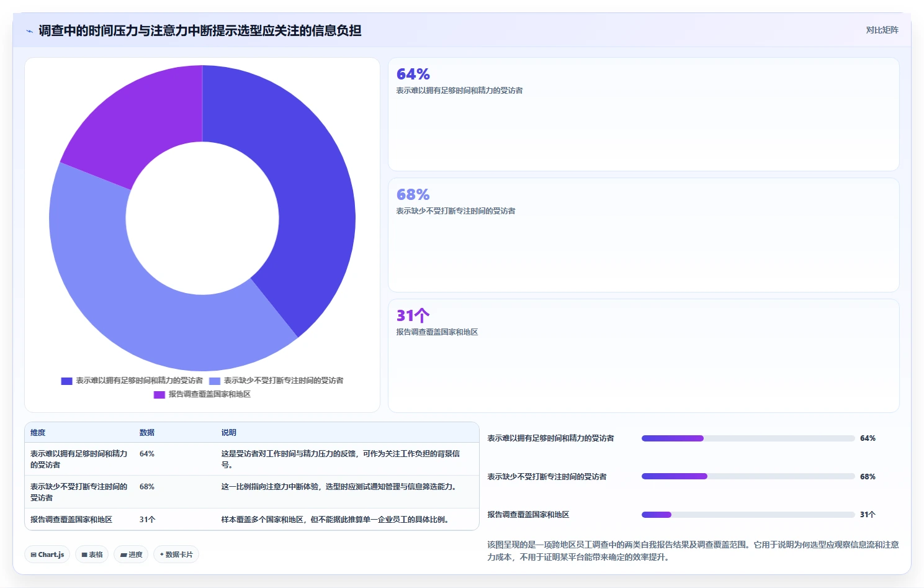924x588 pixels.
Task: Select the 进度 chip
Action: 131,554
